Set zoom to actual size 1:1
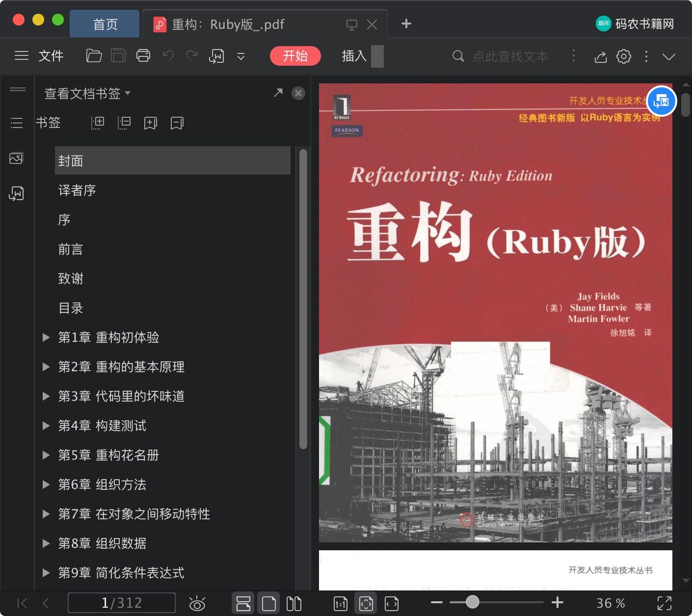 click(x=341, y=604)
